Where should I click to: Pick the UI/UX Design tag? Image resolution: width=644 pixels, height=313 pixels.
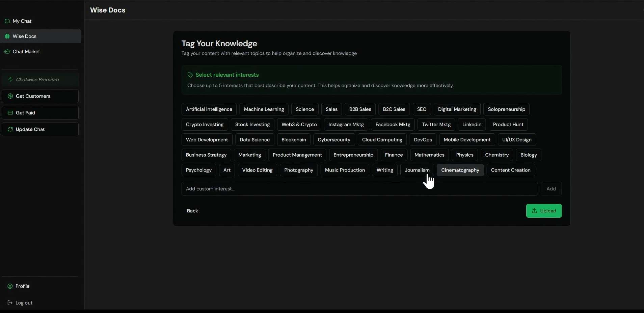tap(516, 139)
